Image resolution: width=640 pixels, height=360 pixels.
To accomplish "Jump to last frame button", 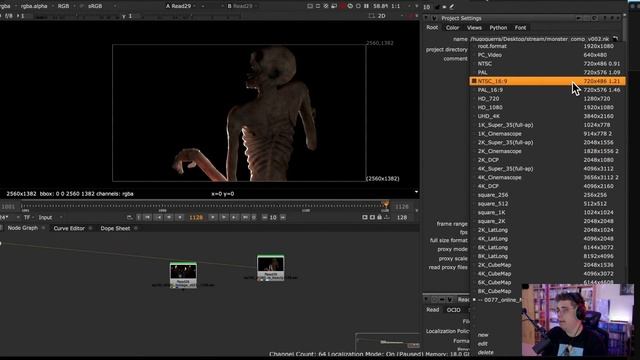I will coord(245,218).
